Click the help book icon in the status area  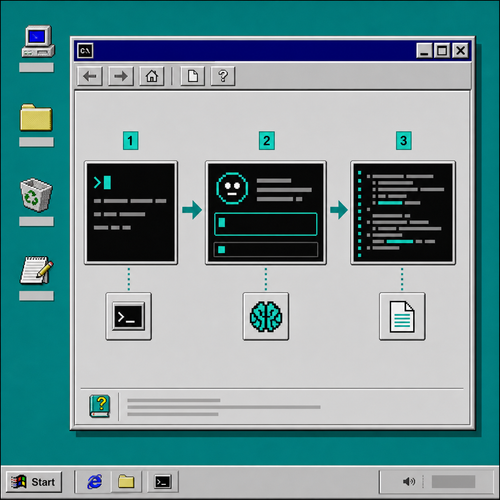pyautogui.click(x=100, y=406)
